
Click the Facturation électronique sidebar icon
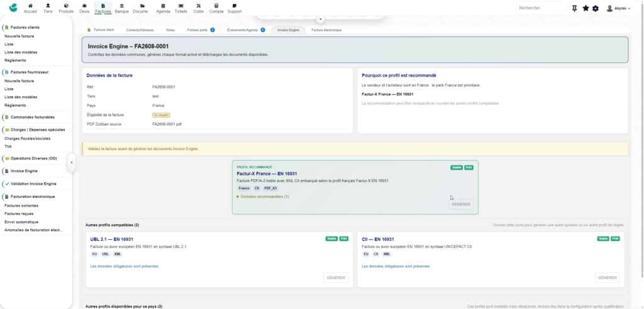click(x=7, y=197)
